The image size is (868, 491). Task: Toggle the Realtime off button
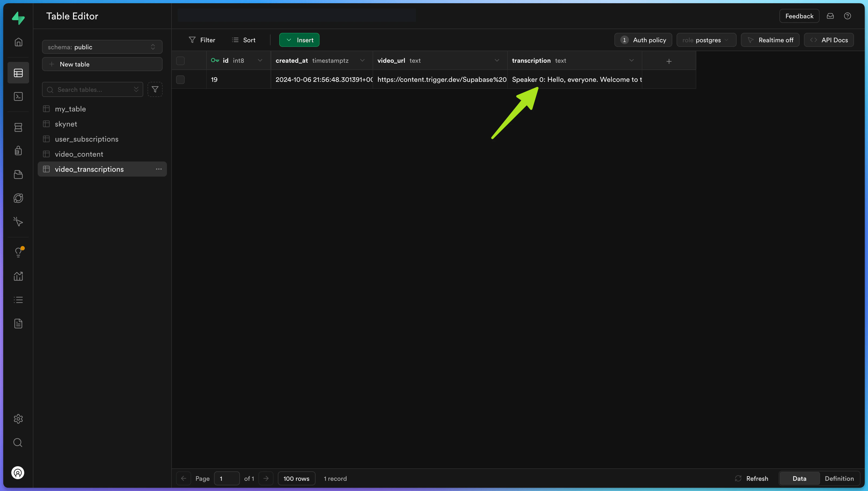click(x=770, y=40)
